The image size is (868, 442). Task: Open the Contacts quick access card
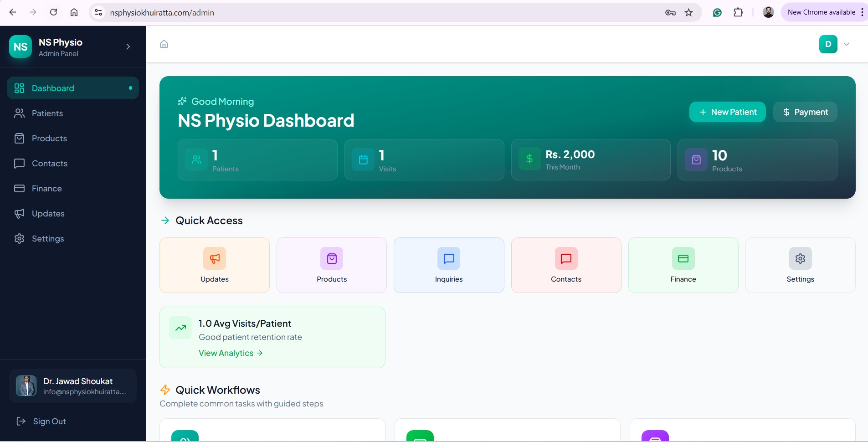click(x=566, y=265)
